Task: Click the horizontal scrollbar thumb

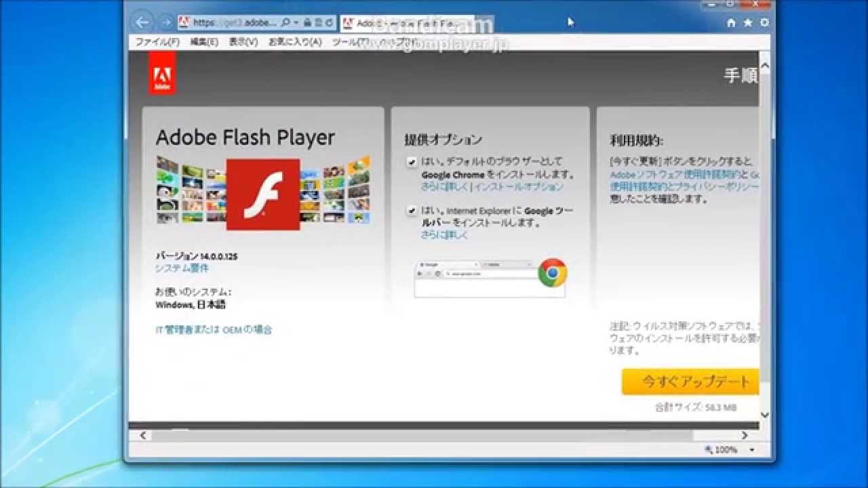Action: click(422, 436)
